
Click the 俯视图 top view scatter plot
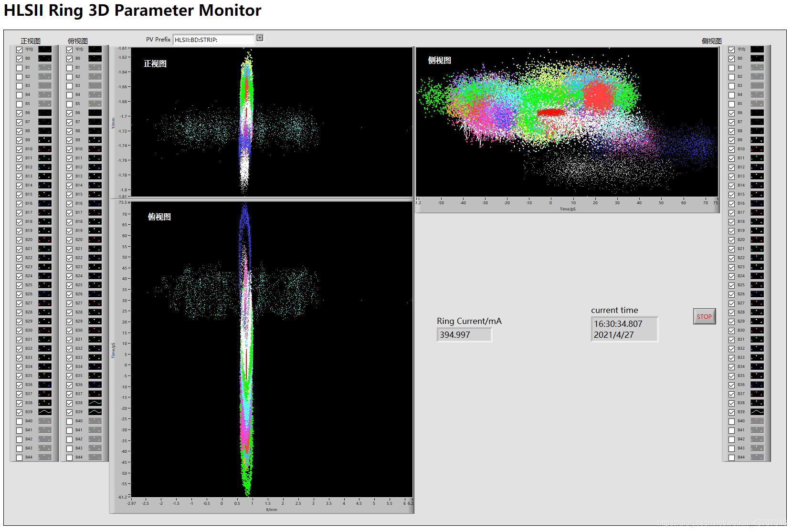272,349
